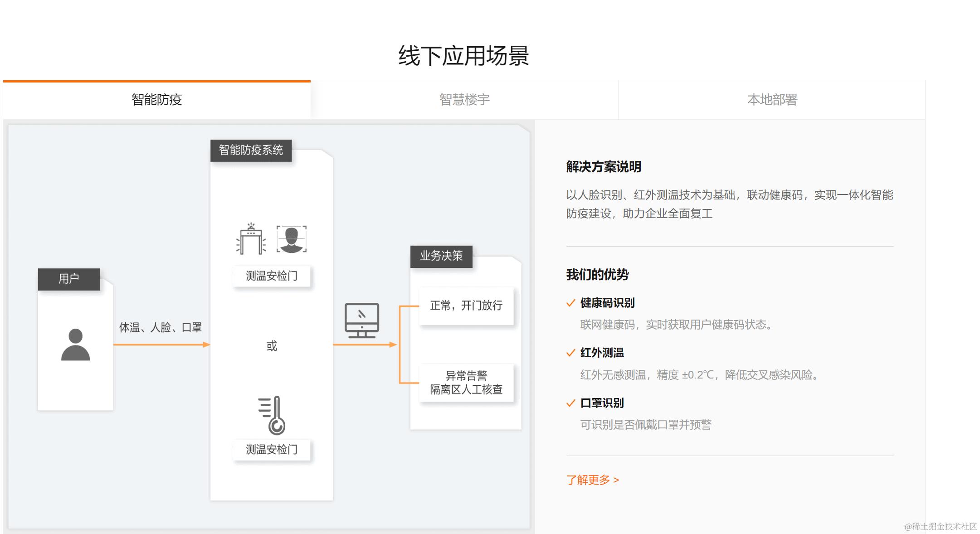The image size is (980, 534).
Task: Open the 本地部署 tab
Action: (772, 100)
